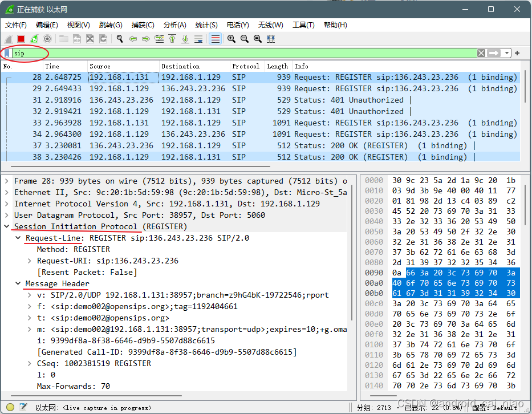Open the 统计(S) menu

pos(206,25)
